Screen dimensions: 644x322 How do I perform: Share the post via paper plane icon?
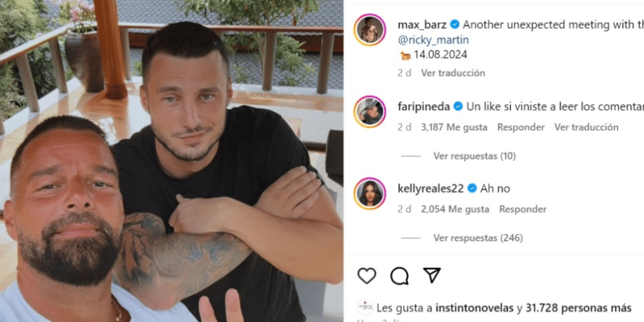(431, 275)
